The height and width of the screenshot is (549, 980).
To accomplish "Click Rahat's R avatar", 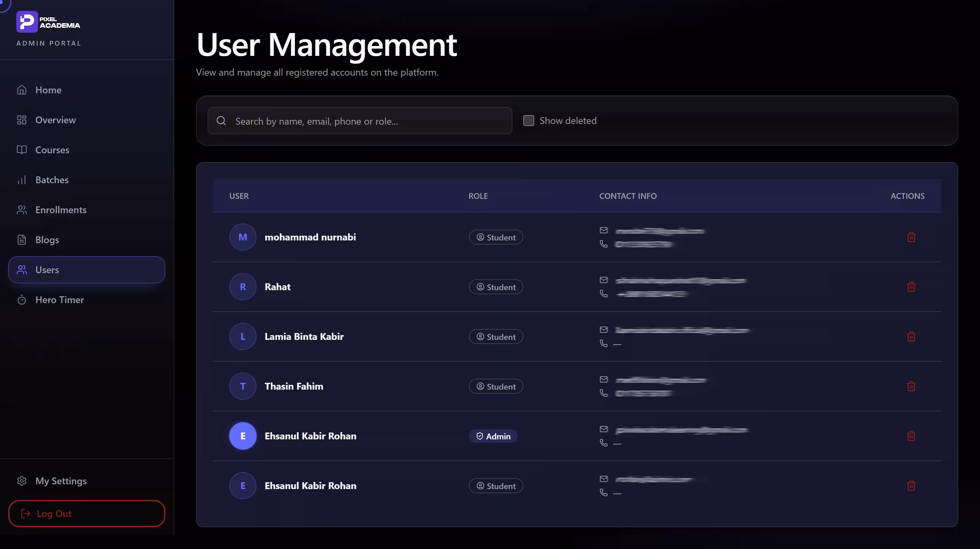I will [243, 287].
